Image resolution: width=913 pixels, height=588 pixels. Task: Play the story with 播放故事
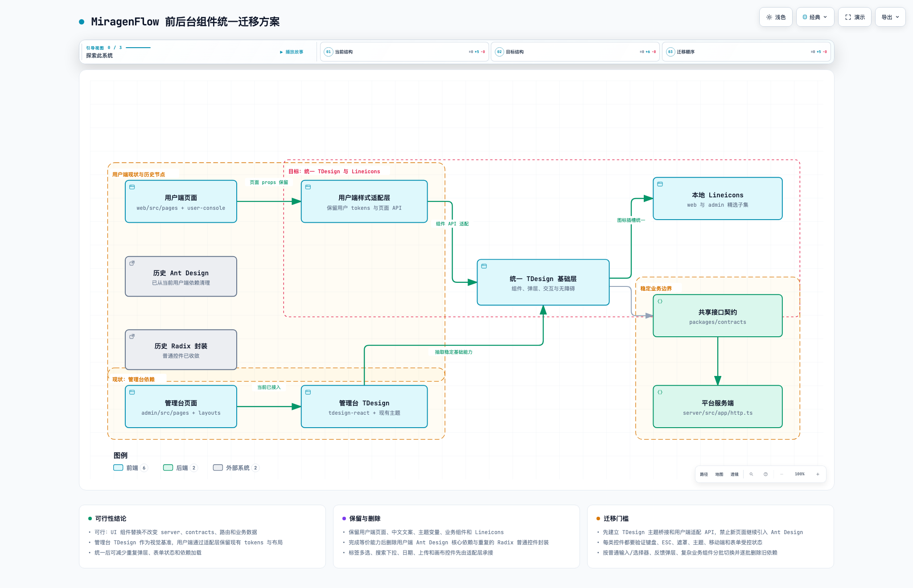point(292,52)
